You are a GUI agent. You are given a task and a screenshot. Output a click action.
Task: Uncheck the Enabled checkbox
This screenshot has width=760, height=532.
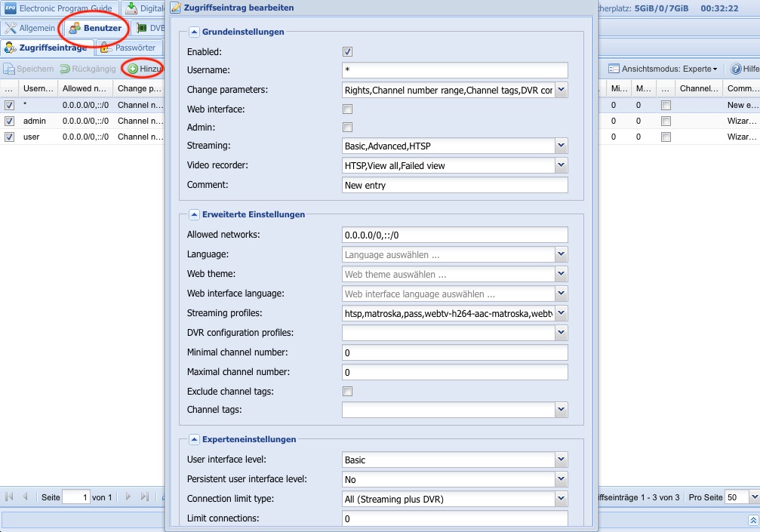tap(347, 52)
